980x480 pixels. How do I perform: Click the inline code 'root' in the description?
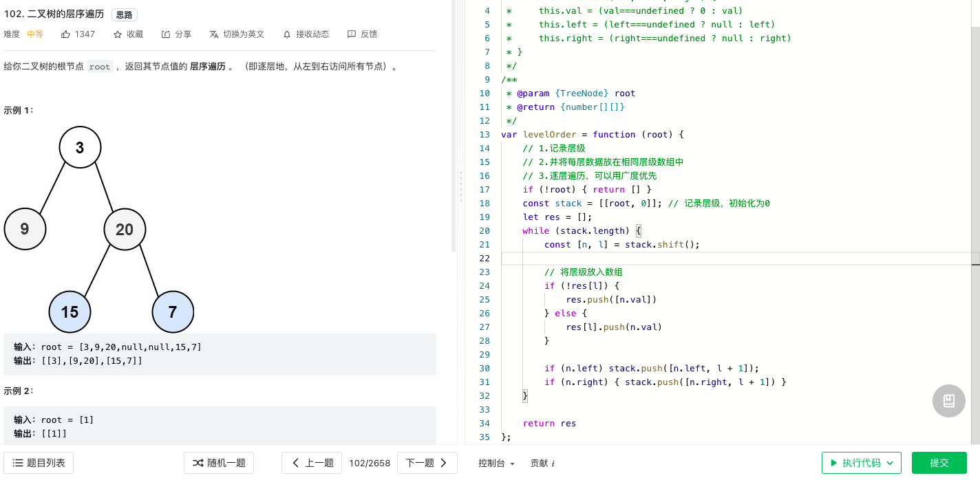pos(100,67)
